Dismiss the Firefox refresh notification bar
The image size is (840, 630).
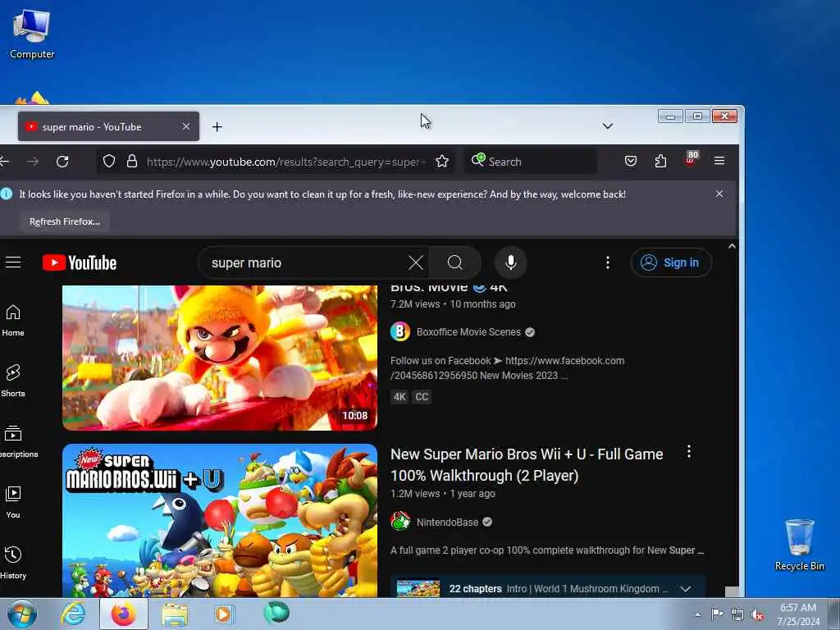[719, 194]
